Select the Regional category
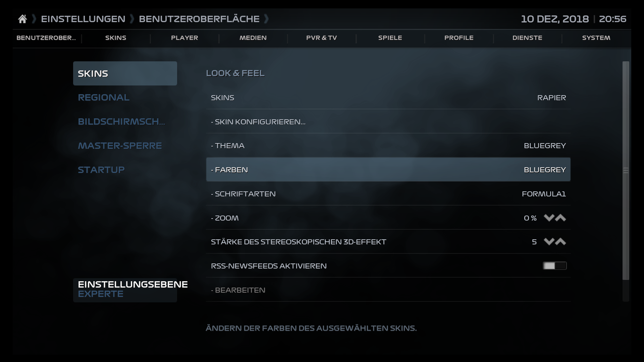The image size is (644, 362). [x=125, y=97]
